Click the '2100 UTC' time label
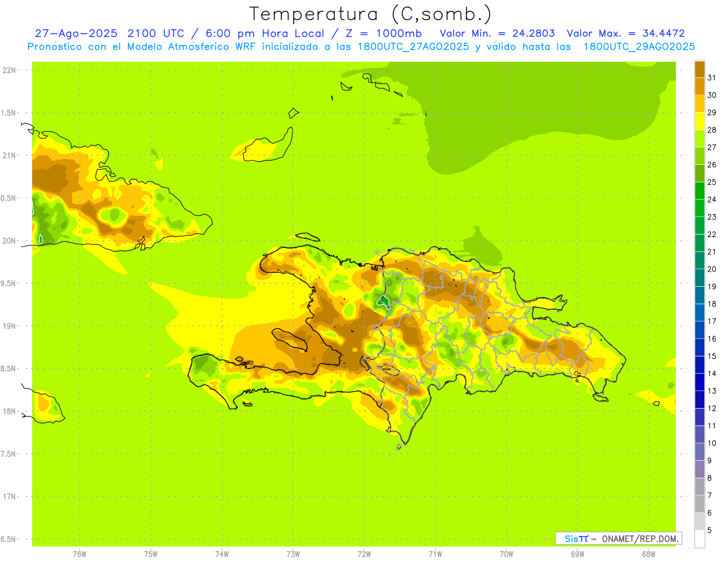The height and width of the screenshot is (562, 728). pyautogui.click(x=158, y=33)
